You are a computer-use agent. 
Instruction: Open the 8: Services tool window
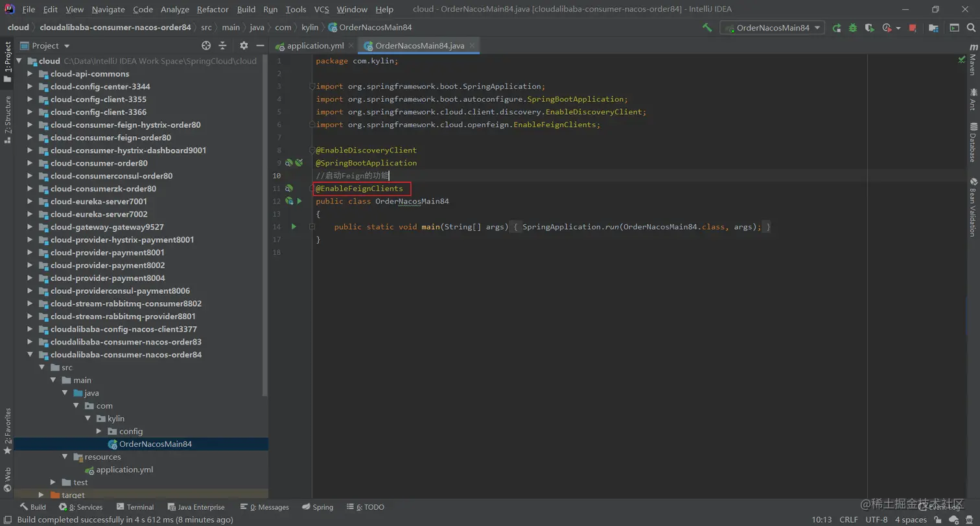tap(80, 507)
